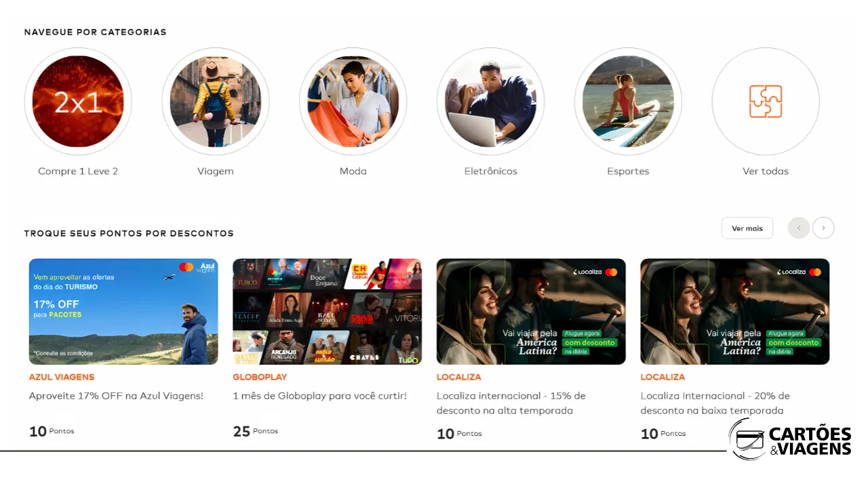868x488 pixels.
Task: Select the Viagem category image
Action: tap(216, 102)
